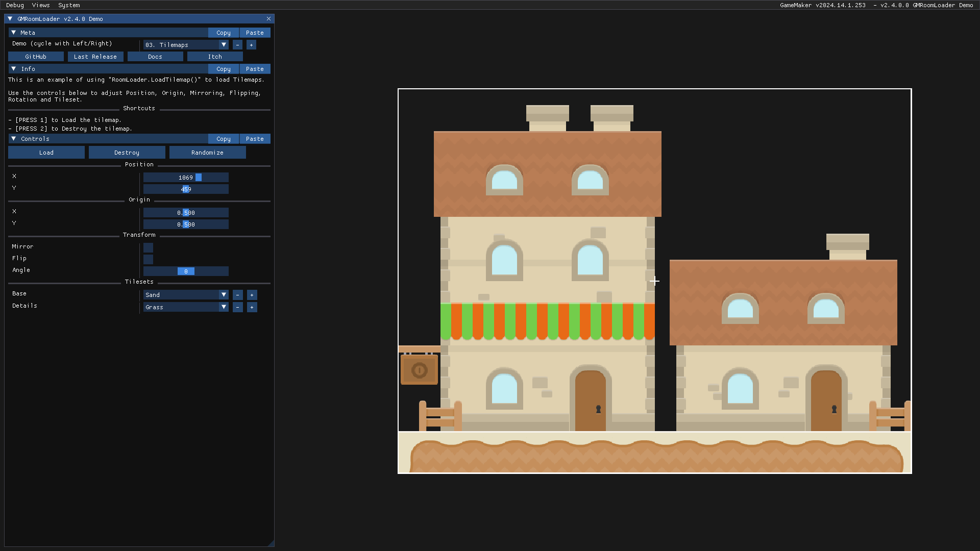The height and width of the screenshot is (551, 980).
Task: Click plus stepper for Base tileset
Action: 252,295
